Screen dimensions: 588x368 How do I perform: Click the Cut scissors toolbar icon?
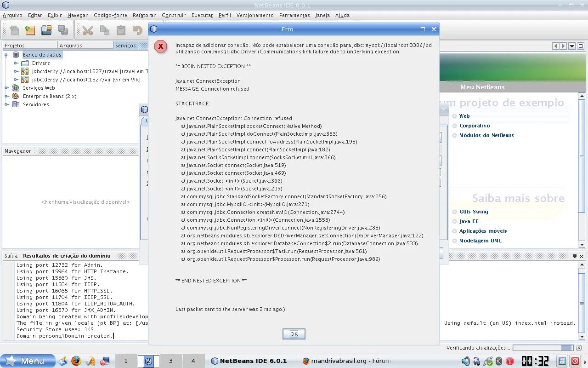pos(87,30)
